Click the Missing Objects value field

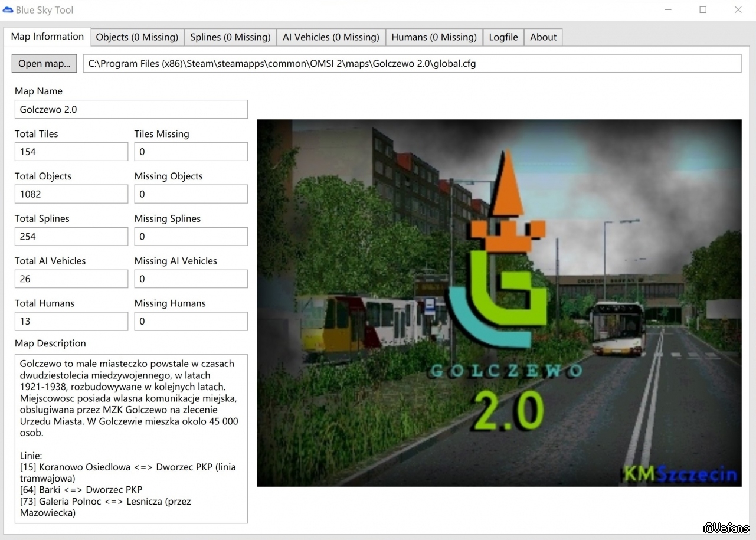(191, 194)
